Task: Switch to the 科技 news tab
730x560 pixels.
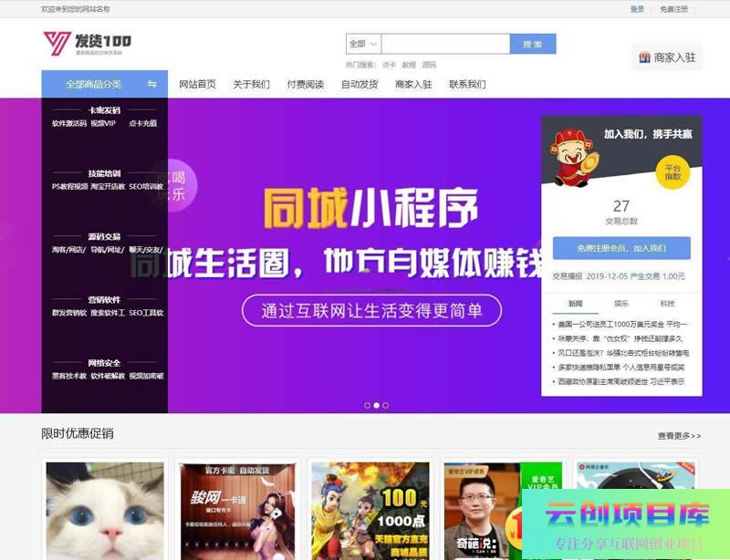Action: 667,304
